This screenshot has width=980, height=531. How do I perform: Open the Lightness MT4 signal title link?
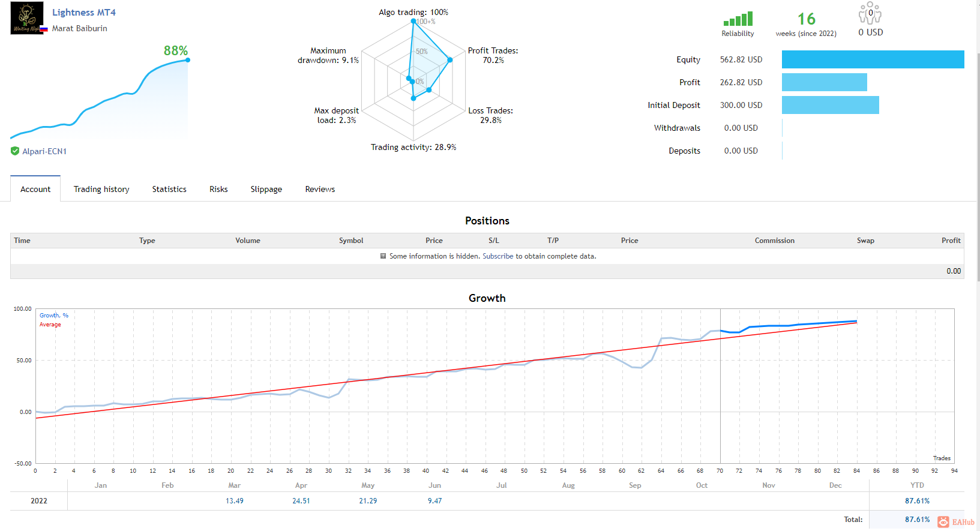tap(84, 13)
